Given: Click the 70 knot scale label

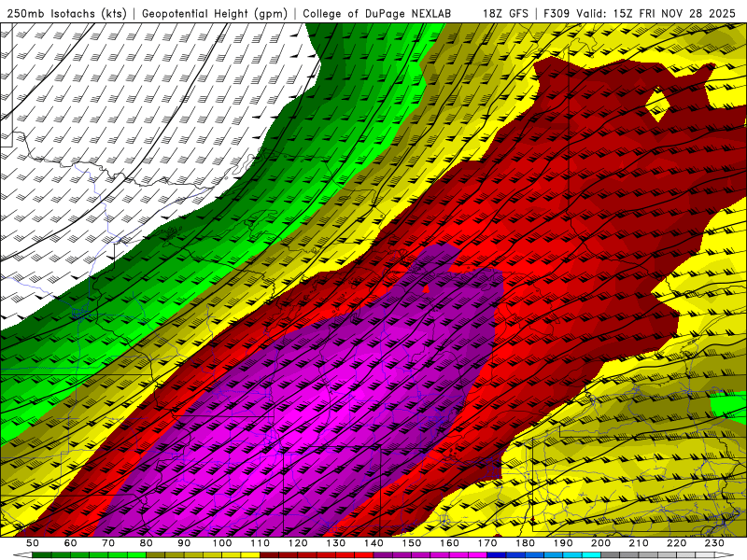Looking at the screenshot, I should tap(108, 543).
